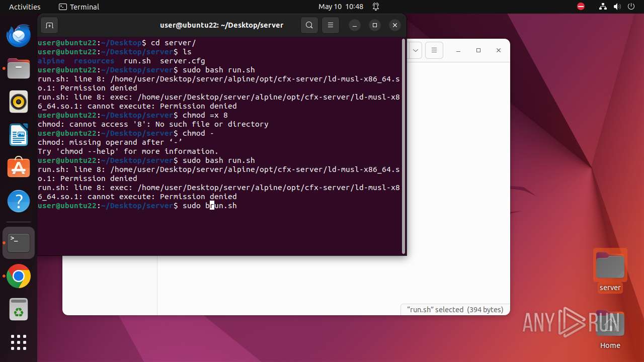644x362 pixels.
Task: Click 'server.cfg' in the ls output
Action: (183, 61)
